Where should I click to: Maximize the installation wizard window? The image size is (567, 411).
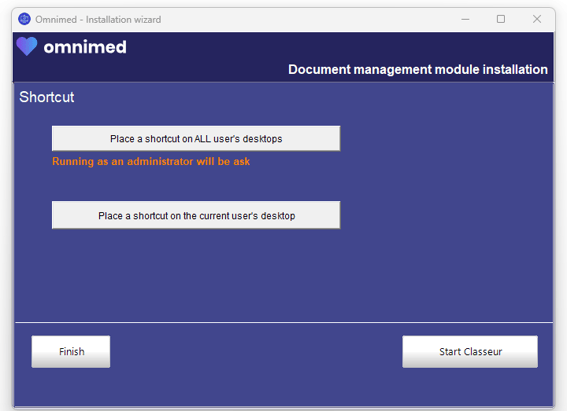[x=501, y=19]
